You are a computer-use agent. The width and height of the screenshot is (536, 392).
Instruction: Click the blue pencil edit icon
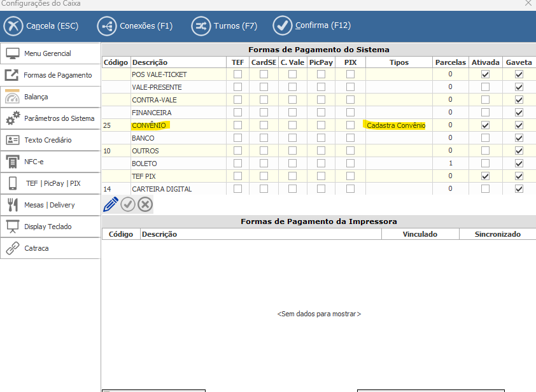click(x=111, y=204)
